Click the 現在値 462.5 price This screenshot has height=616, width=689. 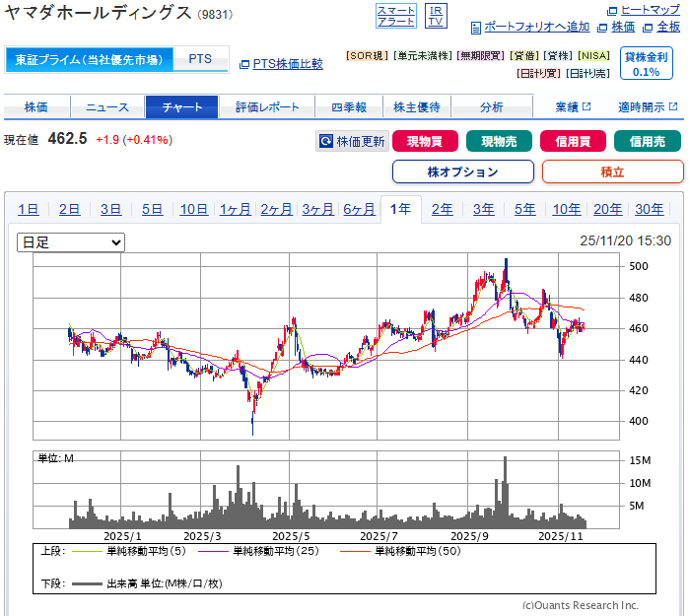67,139
